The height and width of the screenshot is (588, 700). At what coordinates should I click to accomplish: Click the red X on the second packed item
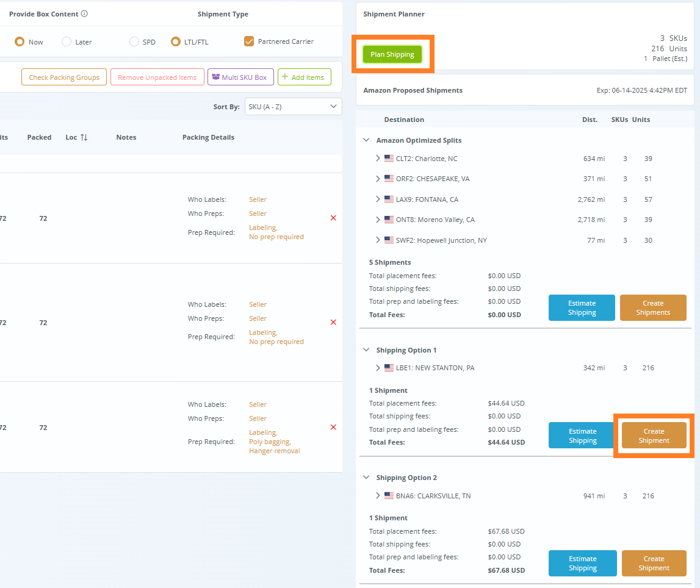pos(333,322)
